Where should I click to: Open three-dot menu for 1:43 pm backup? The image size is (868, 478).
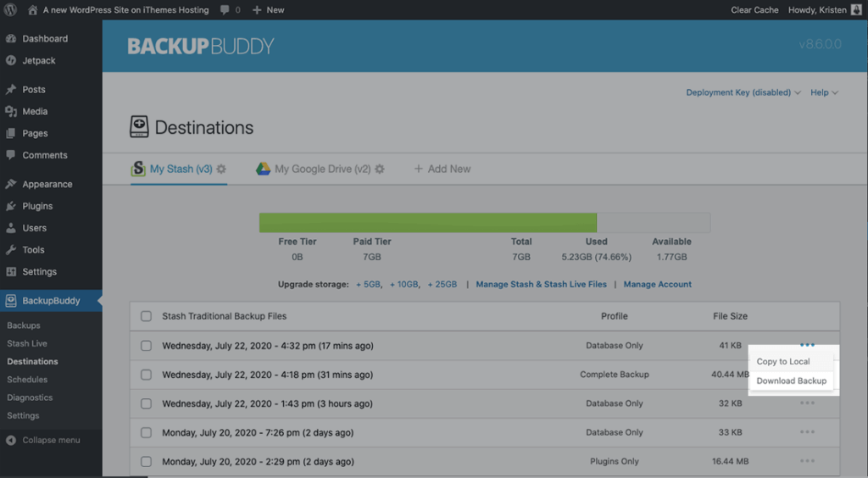tap(807, 403)
